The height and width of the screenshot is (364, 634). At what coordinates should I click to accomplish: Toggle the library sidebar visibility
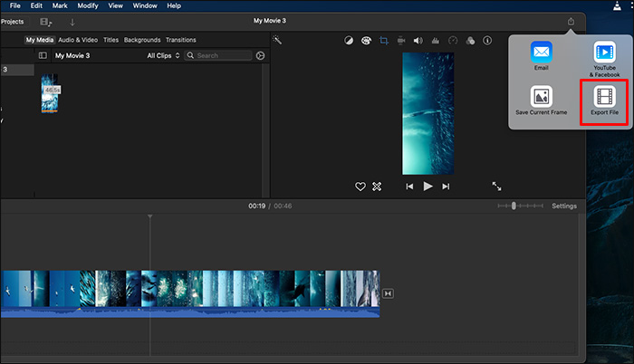coord(43,55)
